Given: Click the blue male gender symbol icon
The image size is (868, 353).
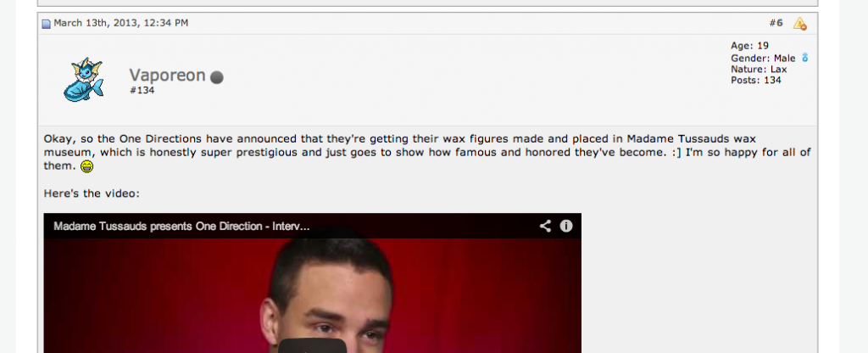Looking at the screenshot, I should point(805,58).
